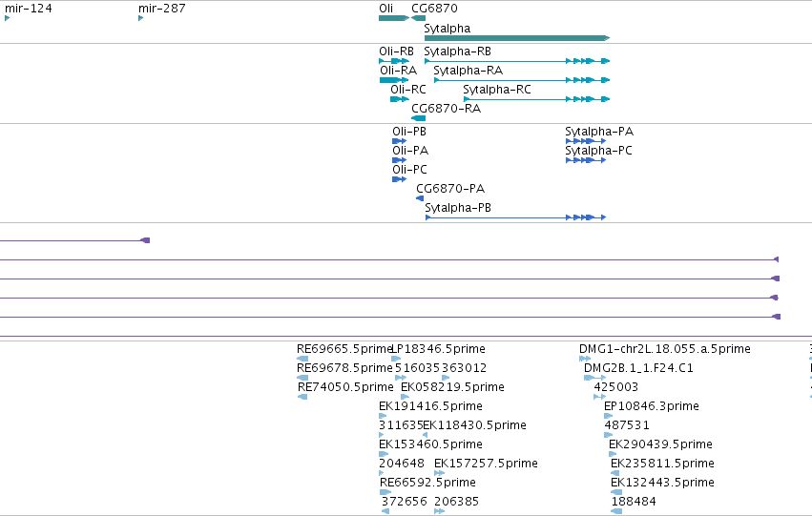The width and height of the screenshot is (812, 516).
Task: Click EK157257.5prime EST label
Action: [486, 464]
